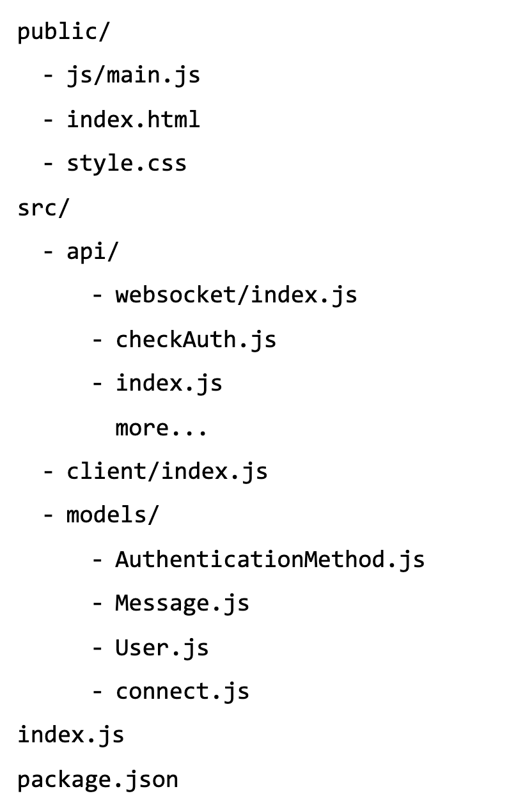Click the dash before AuthenticationMethod.js
The height and width of the screenshot is (812, 509).
(98, 561)
